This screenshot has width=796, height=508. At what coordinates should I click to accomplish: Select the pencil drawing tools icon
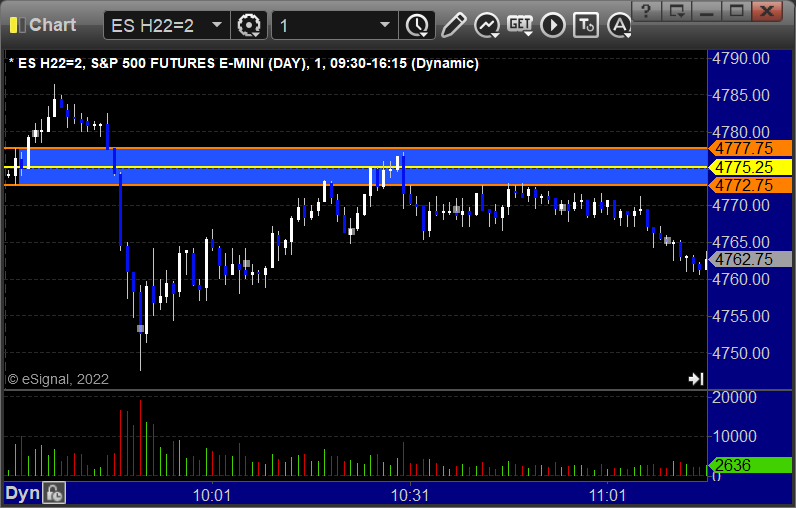pos(453,25)
